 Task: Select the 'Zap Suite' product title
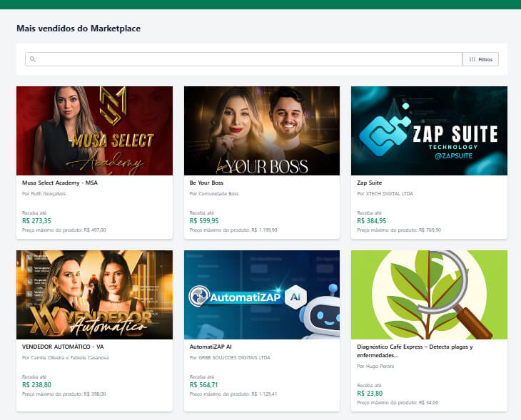tap(369, 183)
